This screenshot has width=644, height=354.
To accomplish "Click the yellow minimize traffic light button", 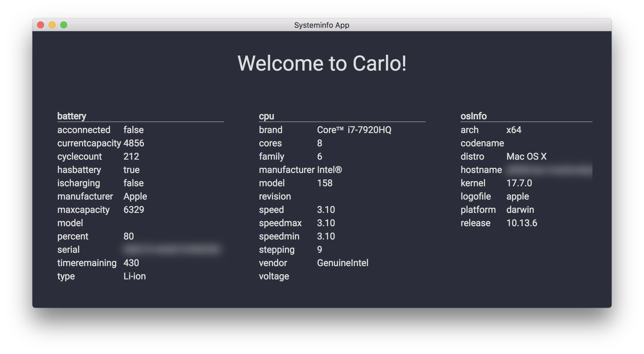I will tap(52, 25).
